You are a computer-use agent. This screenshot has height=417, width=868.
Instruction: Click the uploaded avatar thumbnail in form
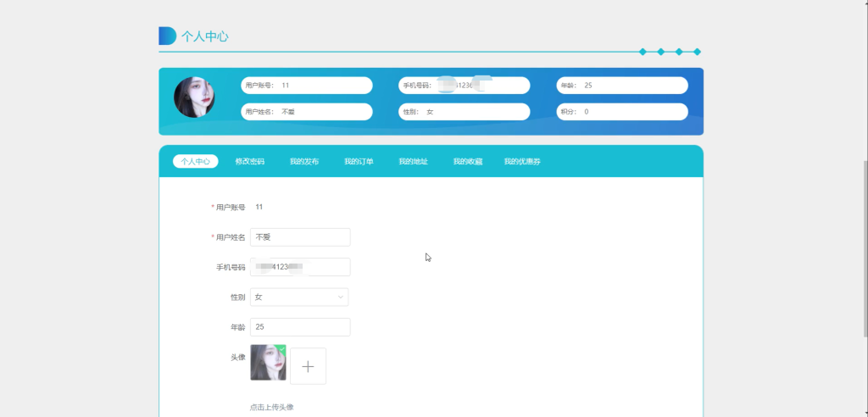coord(268,362)
